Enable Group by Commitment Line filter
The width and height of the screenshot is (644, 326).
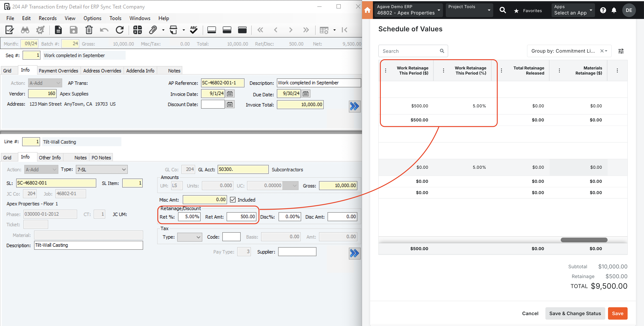pyautogui.click(x=568, y=50)
